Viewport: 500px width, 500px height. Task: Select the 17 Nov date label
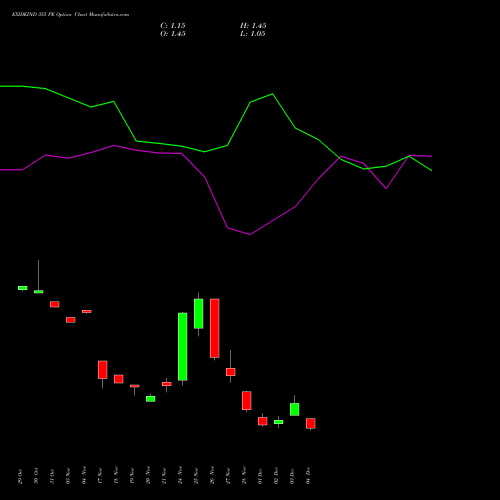100,476
